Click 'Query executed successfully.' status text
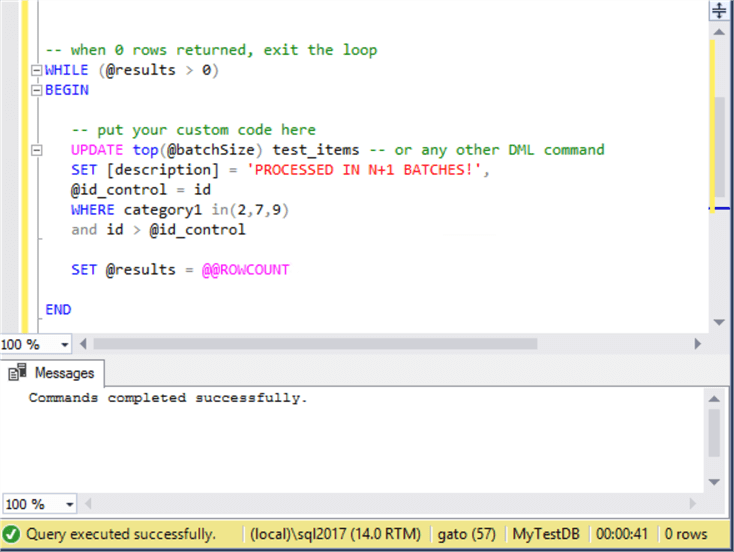The image size is (734, 552). [121, 534]
